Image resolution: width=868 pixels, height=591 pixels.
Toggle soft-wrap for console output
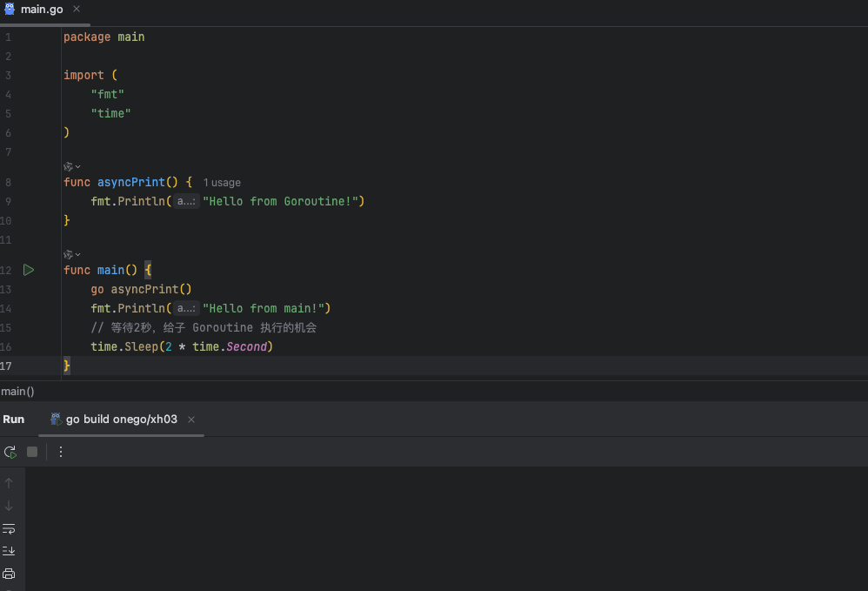9,528
